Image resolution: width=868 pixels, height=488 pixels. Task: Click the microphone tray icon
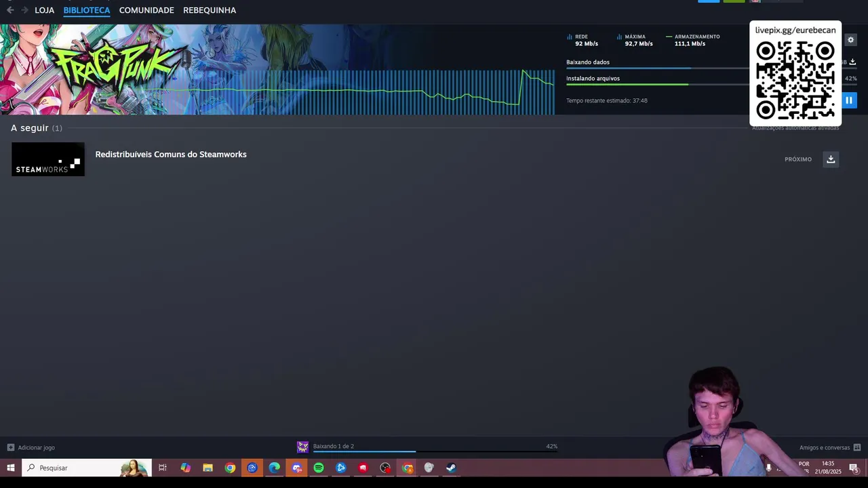[768, 468]
